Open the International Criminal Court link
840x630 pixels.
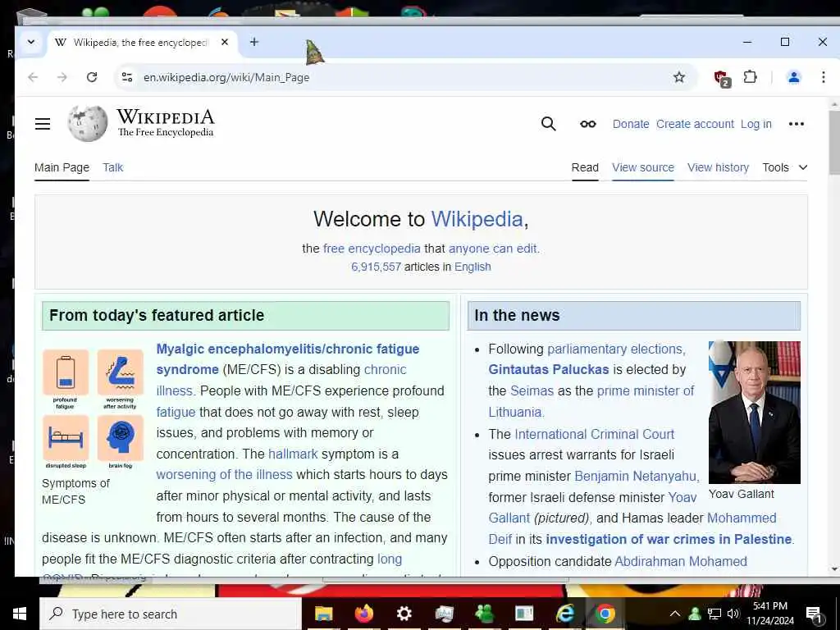coord(594,434)
